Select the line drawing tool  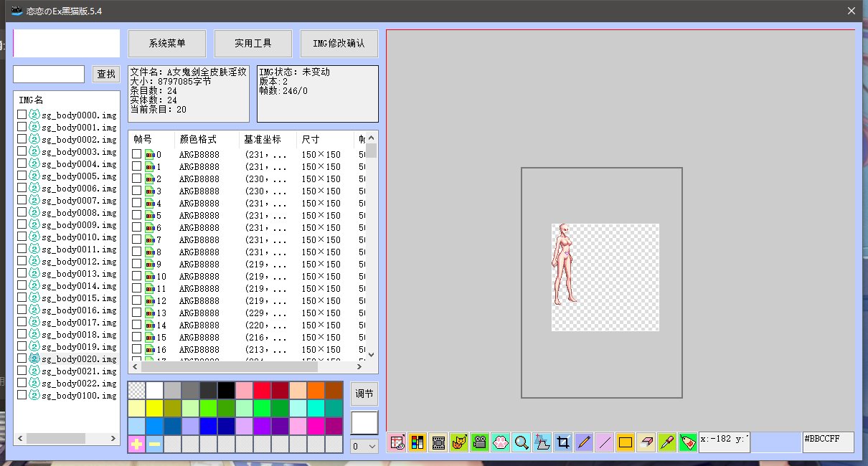click(605, 442)
